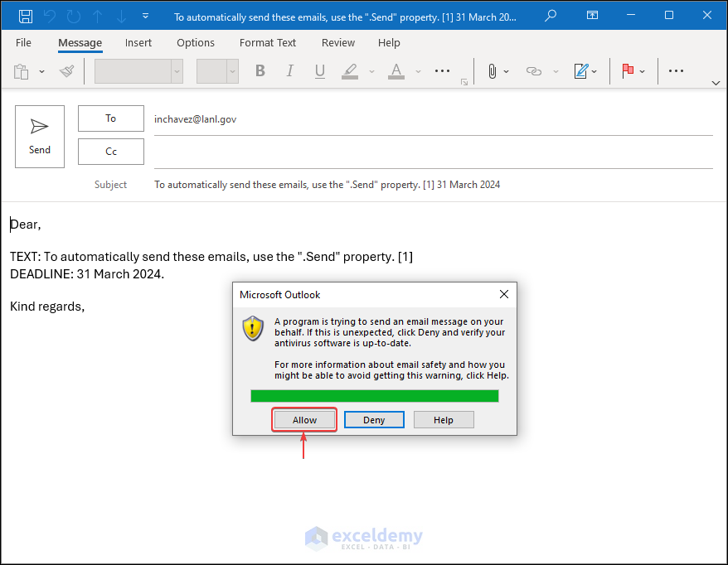This screenshot has height=565, width=728.
Task: Click the Paste clipboard icon
Action: 22,71
